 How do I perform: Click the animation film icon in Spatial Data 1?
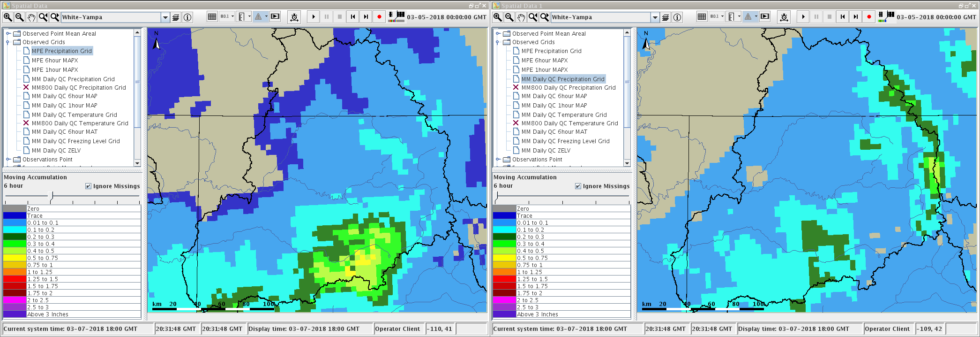765,17
